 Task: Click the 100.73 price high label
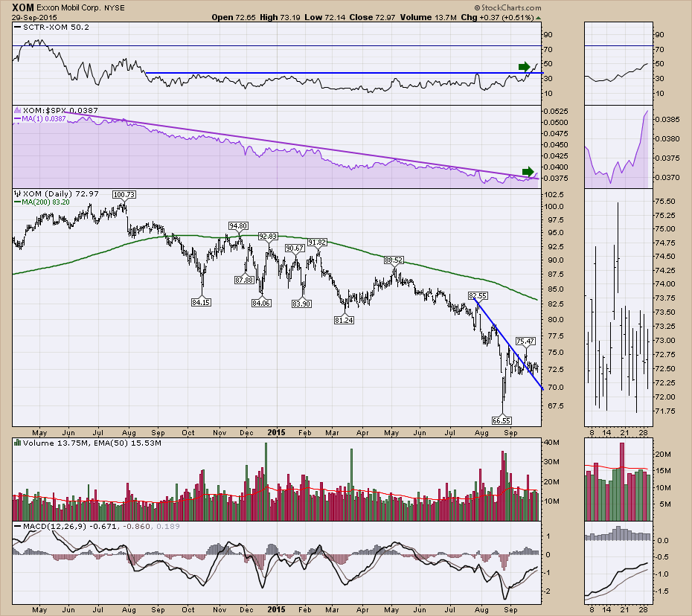124,194
